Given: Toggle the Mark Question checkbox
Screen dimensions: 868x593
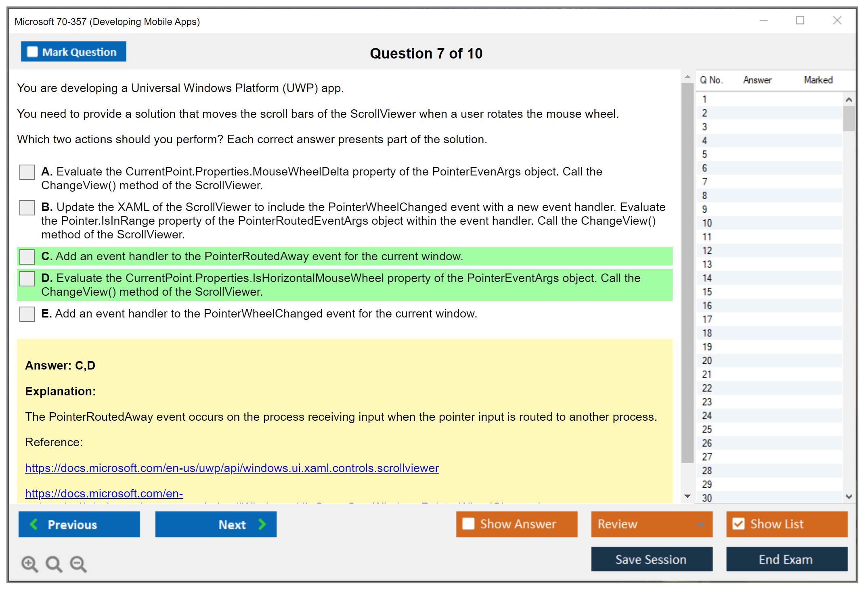Looking at the screenshot, I should point(32,52).
